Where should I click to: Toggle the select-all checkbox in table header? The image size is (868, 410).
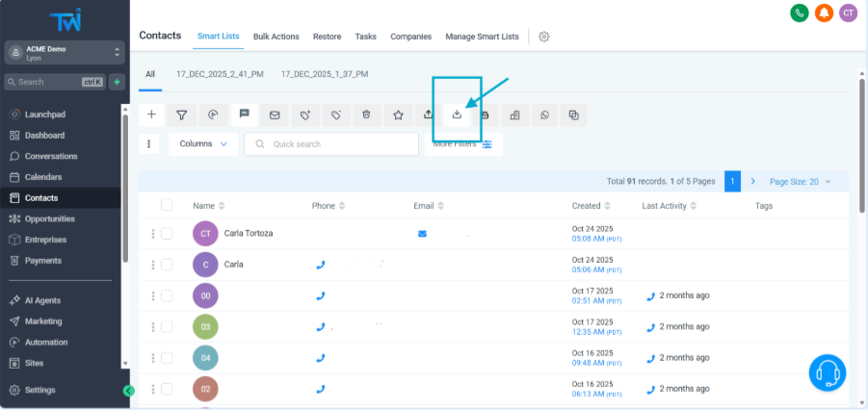coord(167,205)
